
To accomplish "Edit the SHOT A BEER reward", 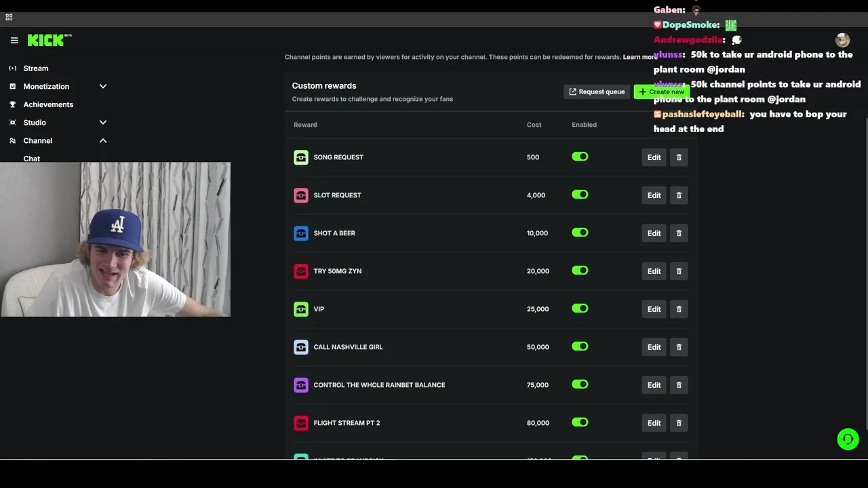I will tap(654, 233).
